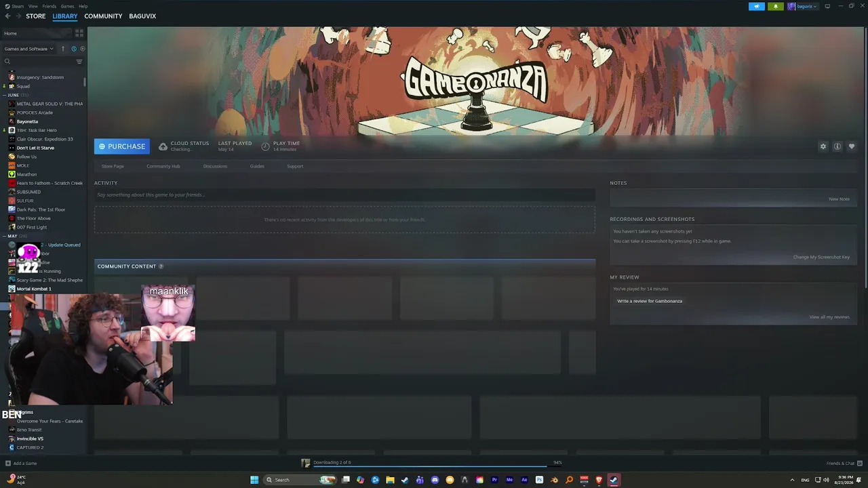Launch Discord from the taskbar

point(435,480)
